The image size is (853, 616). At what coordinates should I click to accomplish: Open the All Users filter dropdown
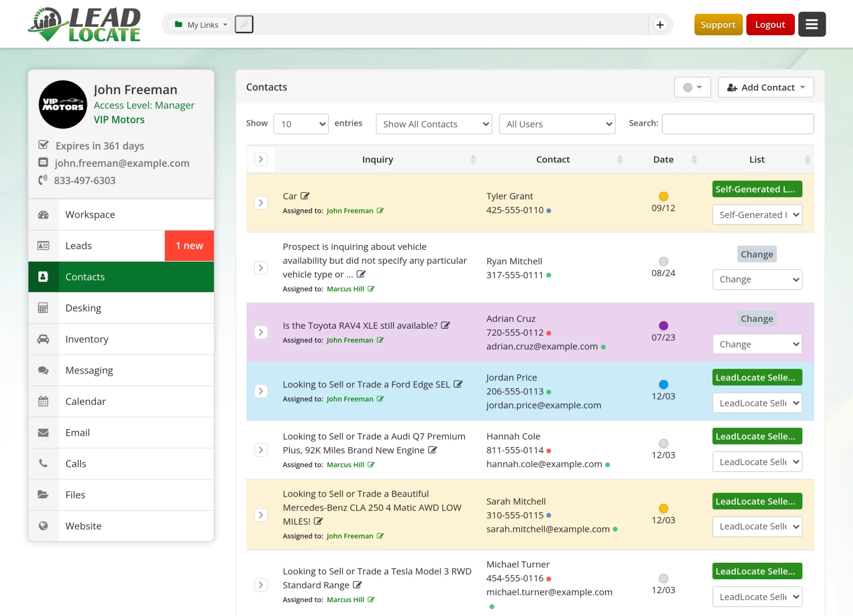pyautogui.click(x=557, y=124)
